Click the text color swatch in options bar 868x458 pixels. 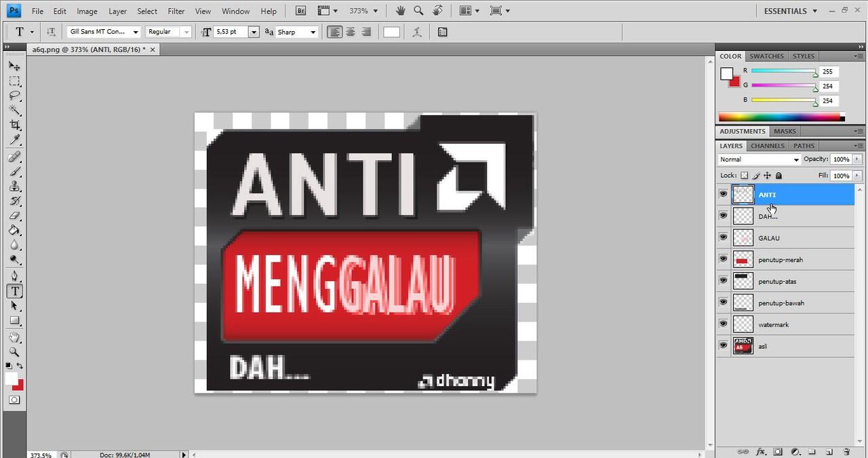[391, 32]
